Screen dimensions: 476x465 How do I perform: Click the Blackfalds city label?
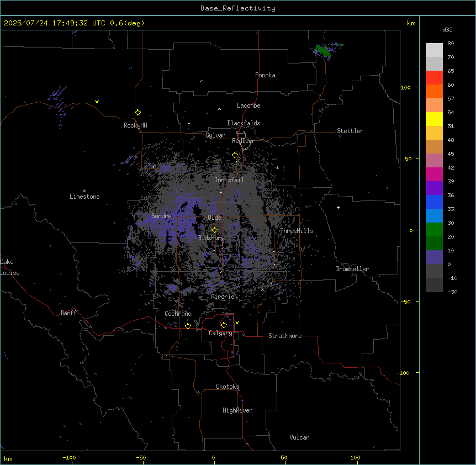[x=244, y=123]
